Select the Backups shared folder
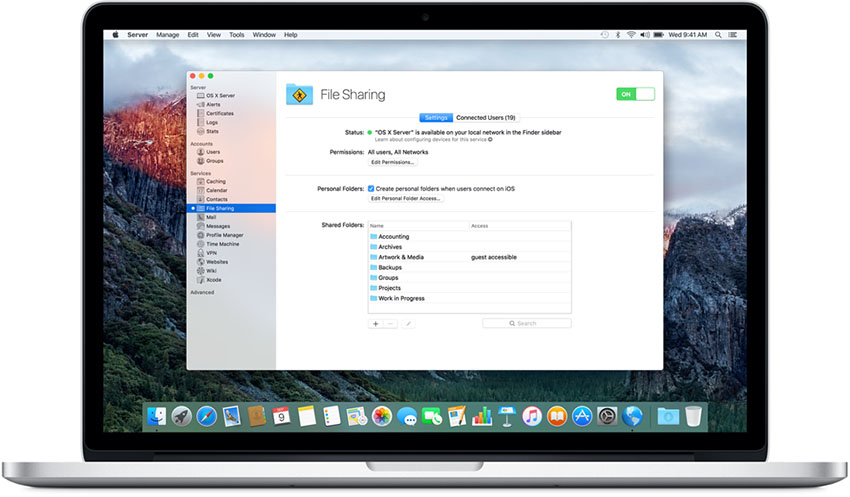The image size is (850, 497). 469,268
